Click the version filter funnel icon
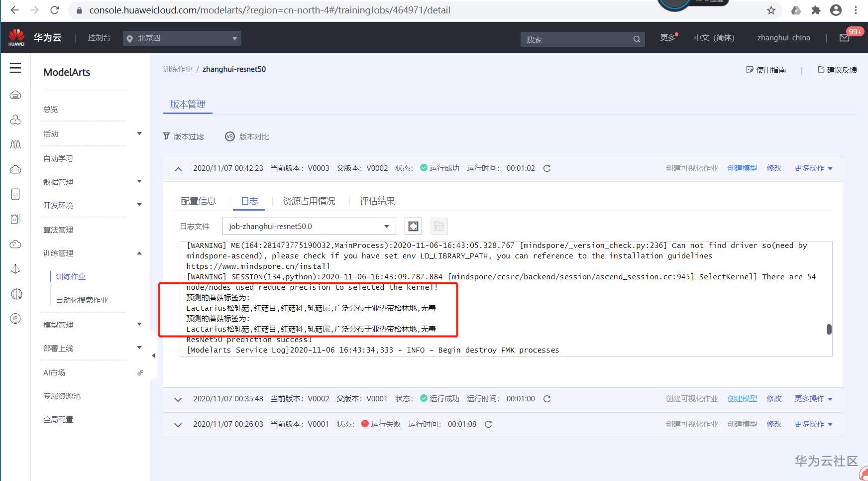 [x=167, y=136]
